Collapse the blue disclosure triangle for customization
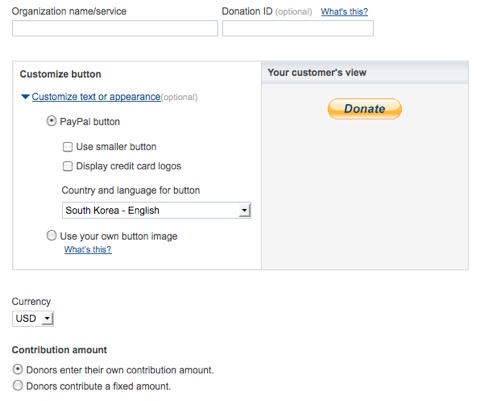The width and height of the screenshot is (480, 401). pos(25,97)
